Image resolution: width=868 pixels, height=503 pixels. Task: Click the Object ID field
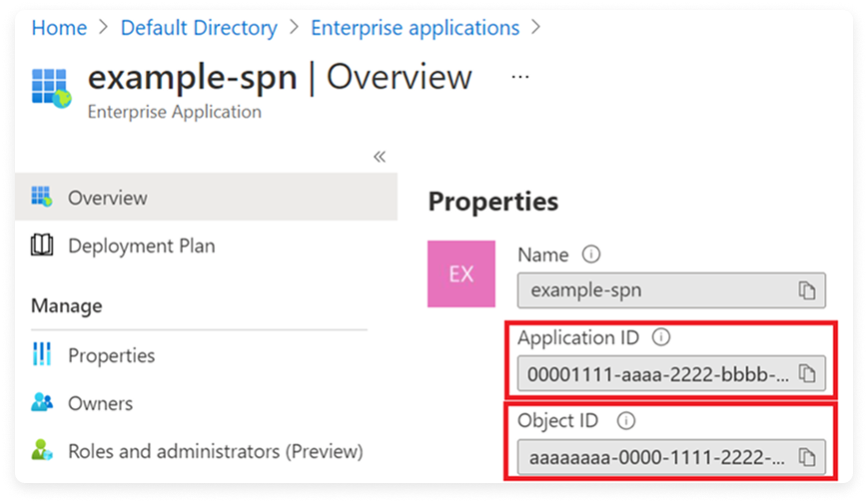click(x=671, y=457)
